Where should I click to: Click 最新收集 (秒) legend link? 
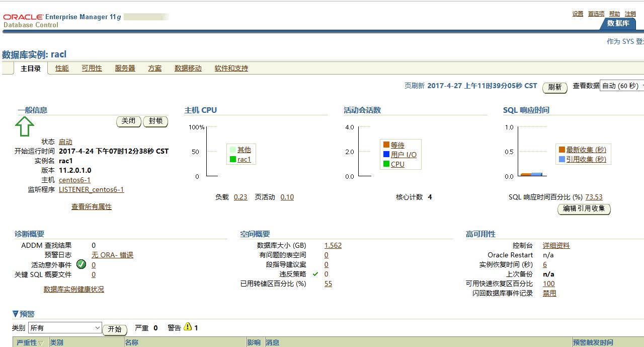pyautogui.click(x=586, y=150)
